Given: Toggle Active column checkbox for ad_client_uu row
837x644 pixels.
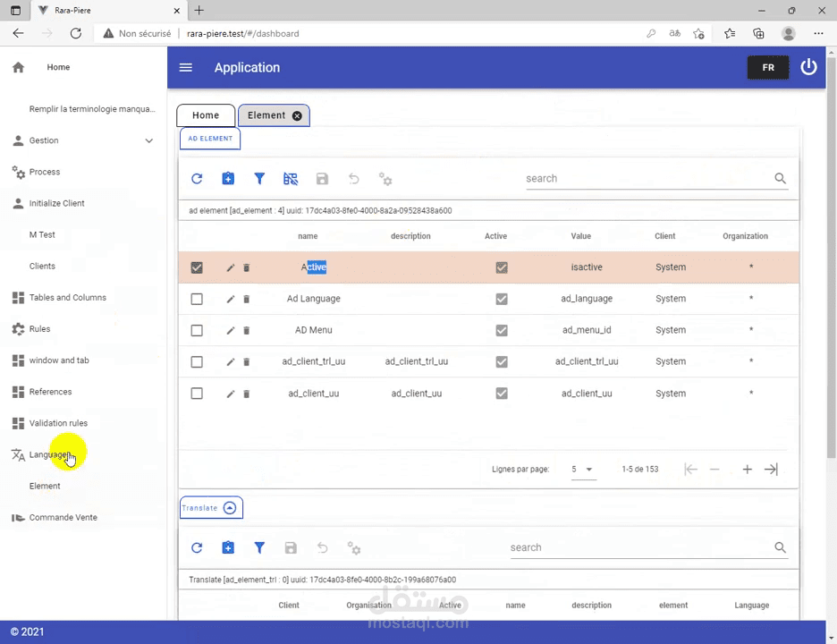Looking at the screenshot, I should (502, 394).
